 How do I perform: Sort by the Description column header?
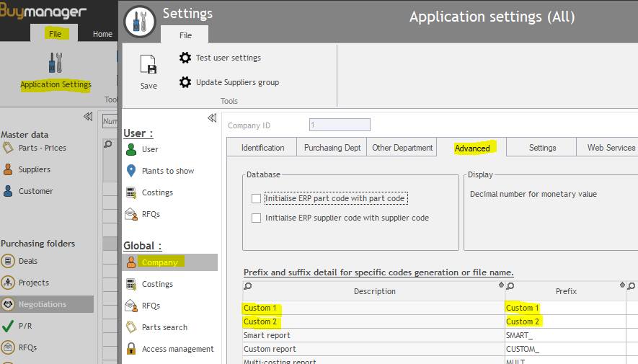pyautogui.click(x=374, y=291)
